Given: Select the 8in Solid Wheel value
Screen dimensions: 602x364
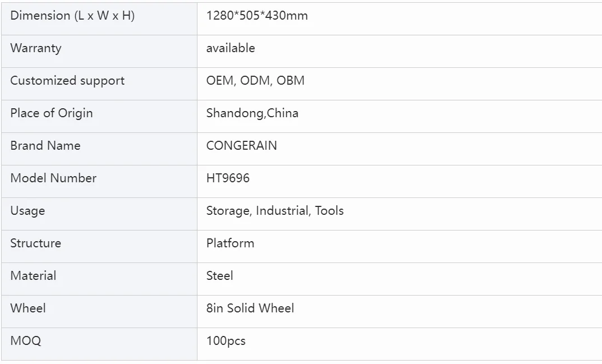Looking at the screenshot, I should click(x=250, y=308).
